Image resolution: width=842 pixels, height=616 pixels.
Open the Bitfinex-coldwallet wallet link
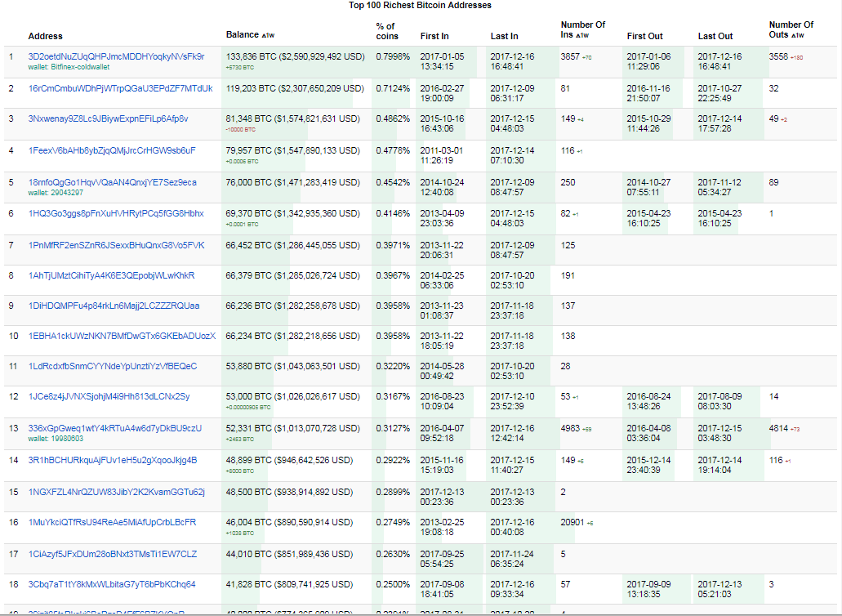tap(69, 67)
